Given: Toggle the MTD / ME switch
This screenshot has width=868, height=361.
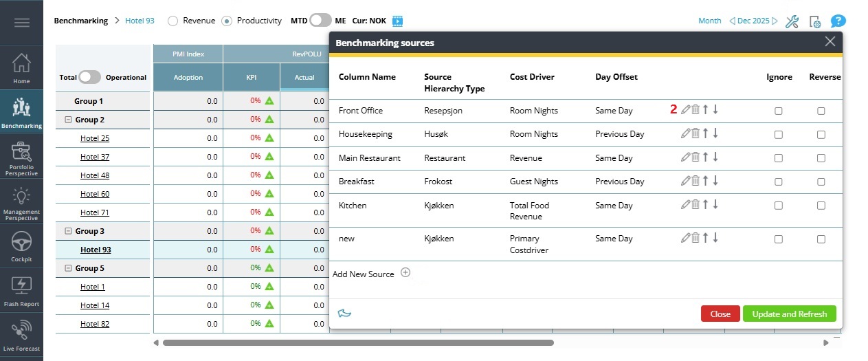Looking at the screenshot, I should (320, 21).
